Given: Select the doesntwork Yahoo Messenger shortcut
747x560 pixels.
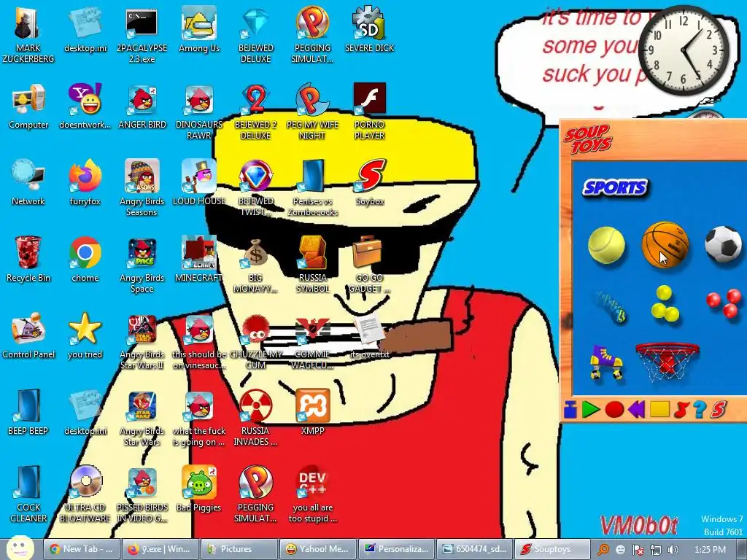Looking at the screenshot, I should [85, 106].
